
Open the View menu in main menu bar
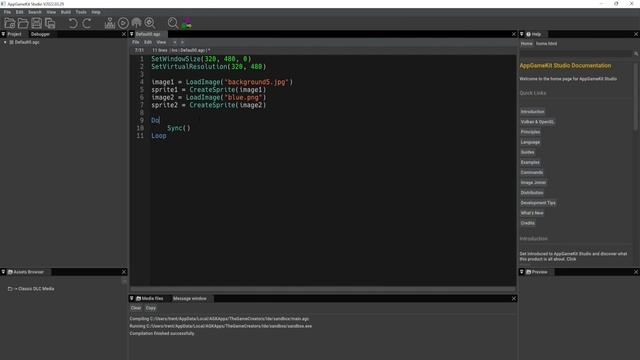[51, 12]
